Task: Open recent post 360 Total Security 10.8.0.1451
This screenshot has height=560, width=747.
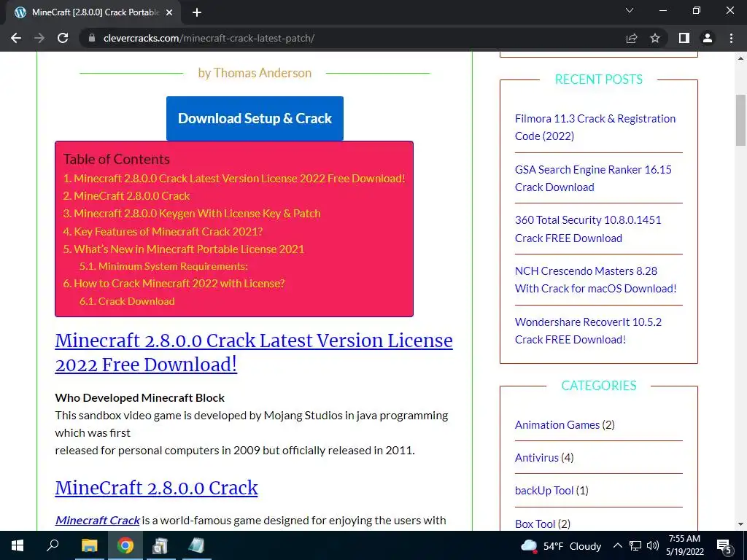Action: [588, 229]
